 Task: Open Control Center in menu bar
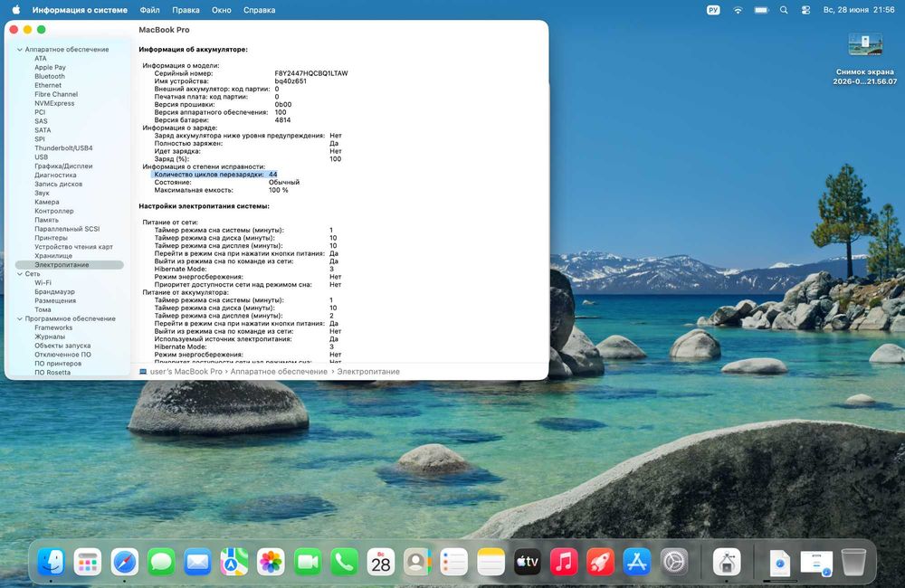805,10
